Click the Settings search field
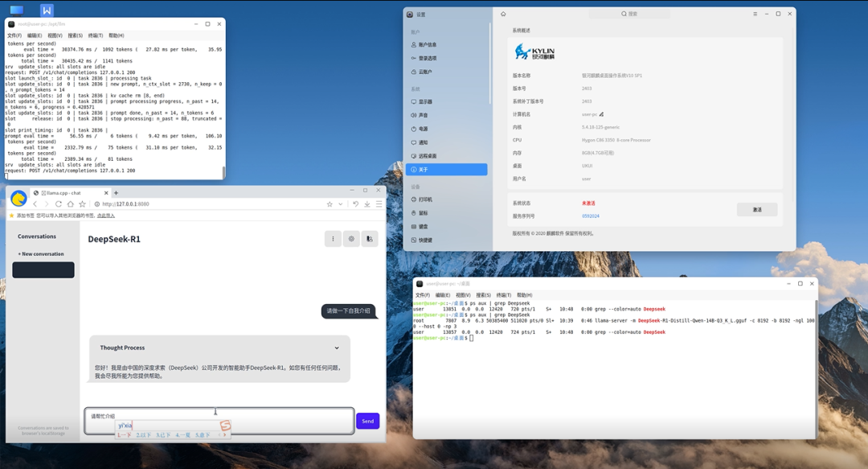 (628, 14)
